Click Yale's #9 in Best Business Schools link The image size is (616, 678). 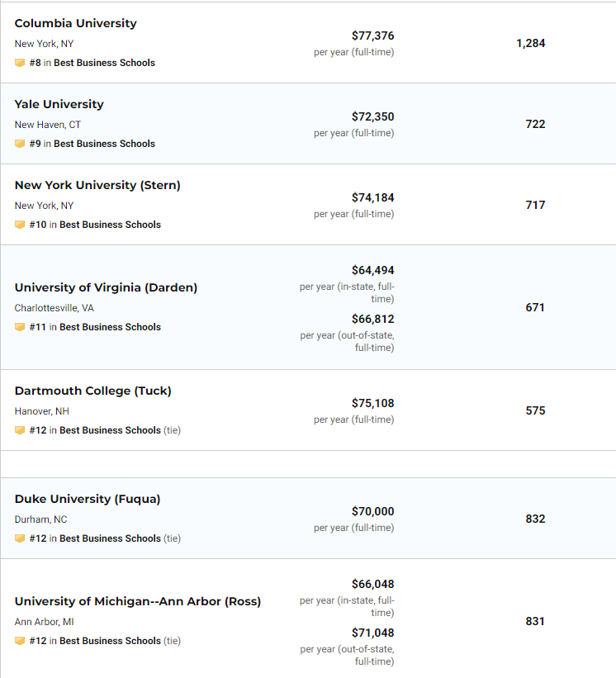point(92,144)
